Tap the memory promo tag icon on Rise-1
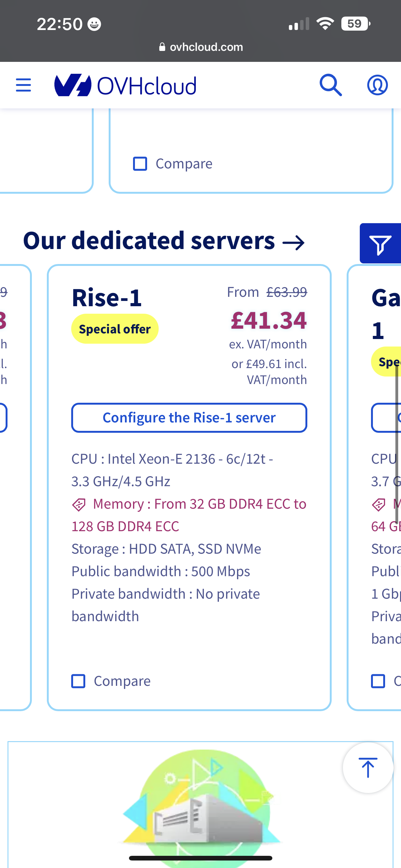The height and width of the screenshot is (868, 401). (79, 505)
